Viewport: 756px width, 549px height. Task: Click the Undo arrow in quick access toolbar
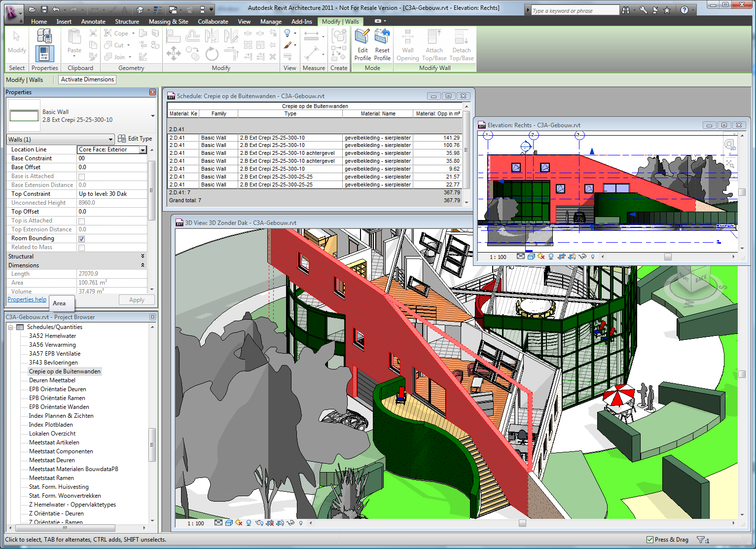(56, 9)
